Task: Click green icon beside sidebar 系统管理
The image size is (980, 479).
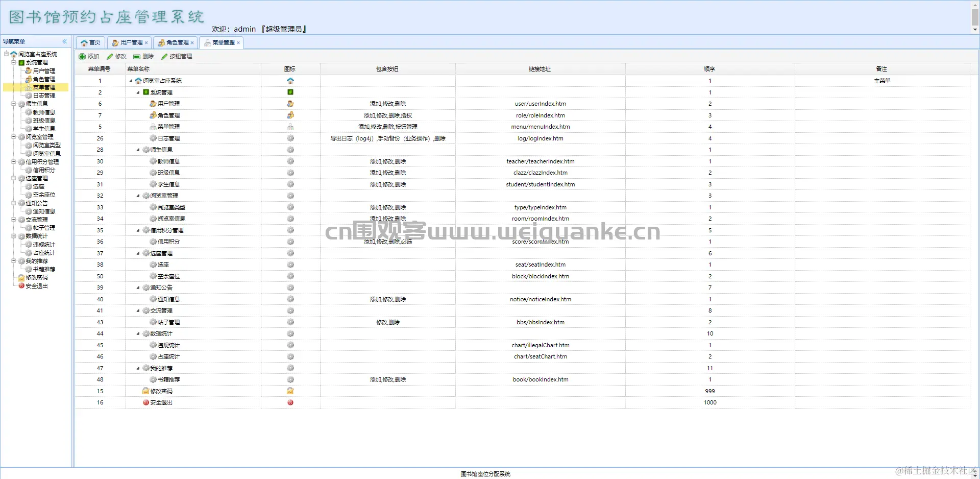Action: tap(21, 63)
